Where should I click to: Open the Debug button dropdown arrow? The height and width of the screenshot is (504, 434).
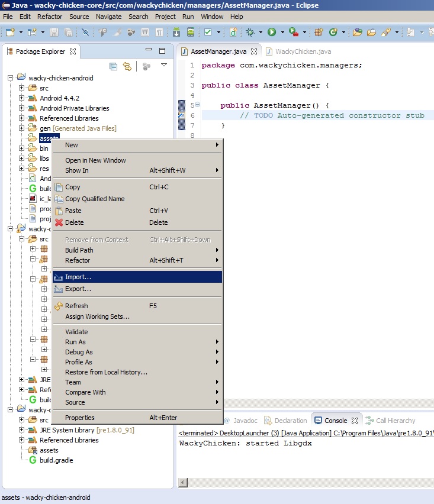click(261, 32)
